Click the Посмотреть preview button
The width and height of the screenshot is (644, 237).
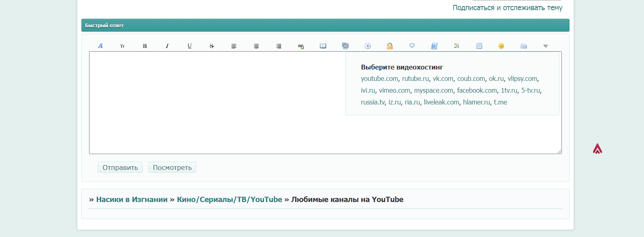(172, 167)
